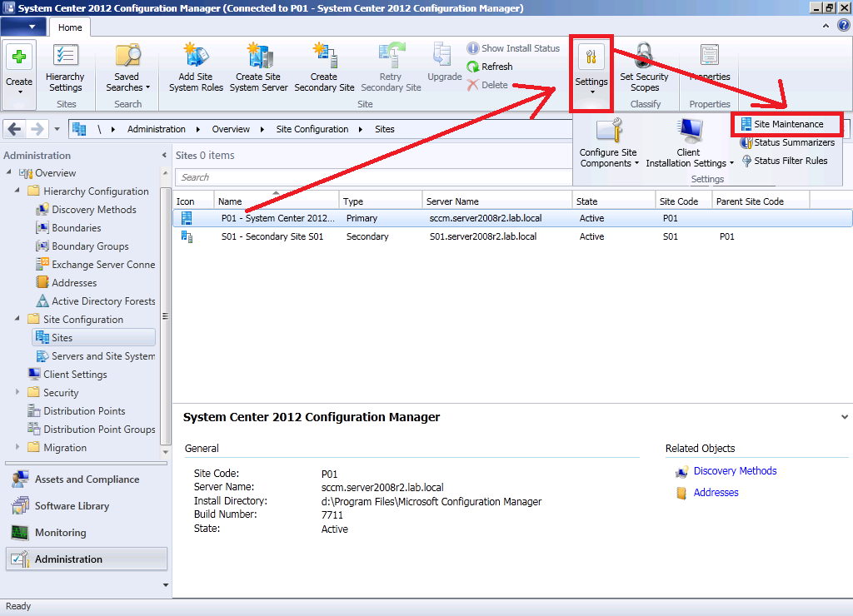The width and height of the screenshot is (853, 616).
Task: Click the Back navigation arrow
Action: coord(15,129)
